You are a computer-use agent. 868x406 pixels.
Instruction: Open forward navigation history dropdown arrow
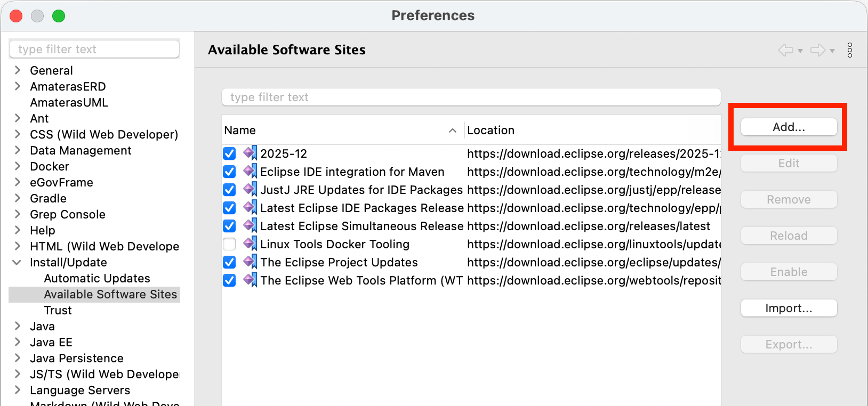[x=832, y=51]
